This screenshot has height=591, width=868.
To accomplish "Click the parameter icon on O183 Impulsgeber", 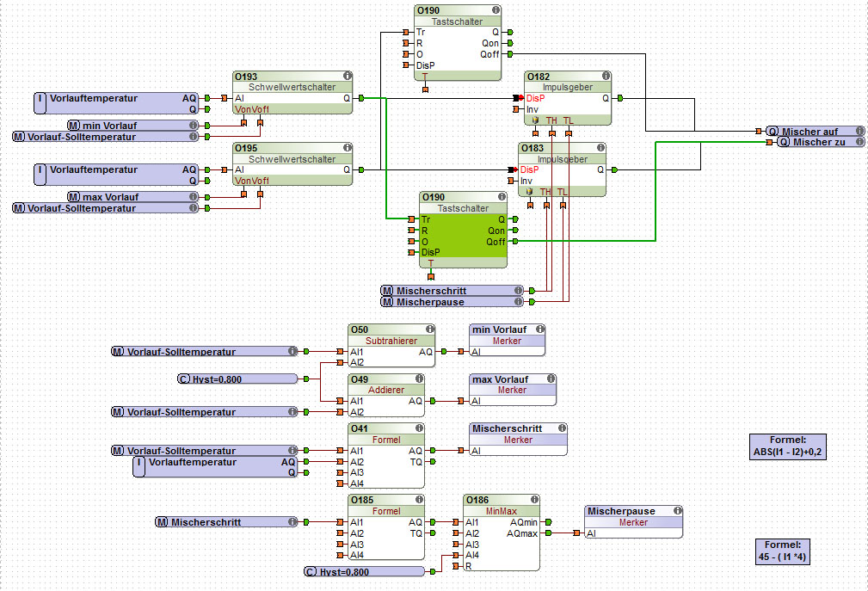I will click(529, 192).
